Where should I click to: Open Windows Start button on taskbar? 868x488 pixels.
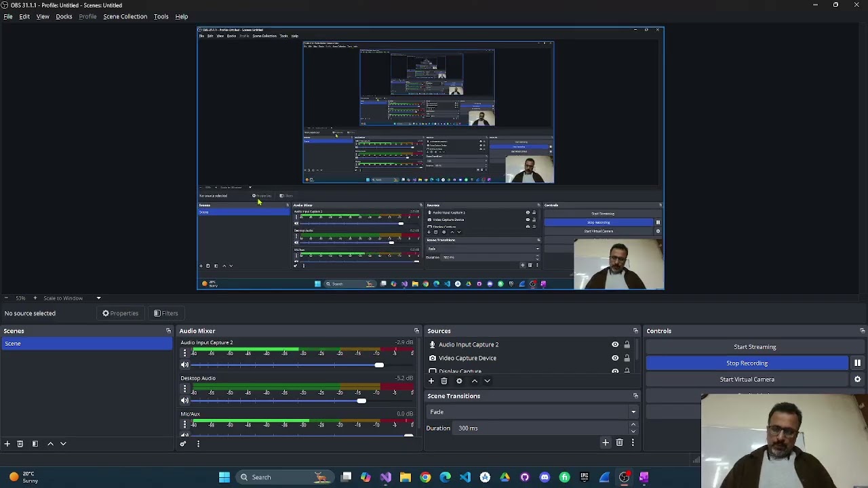(224, 477)
